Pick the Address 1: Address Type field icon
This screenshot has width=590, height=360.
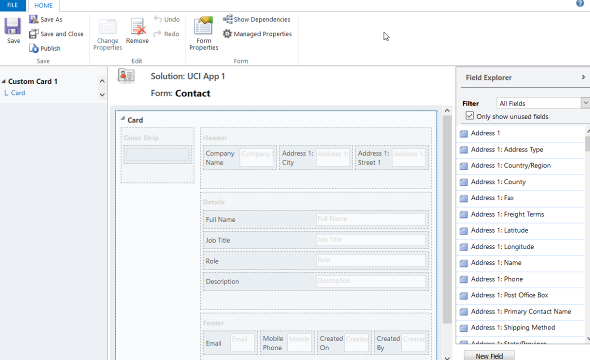[x=464, y=150]
